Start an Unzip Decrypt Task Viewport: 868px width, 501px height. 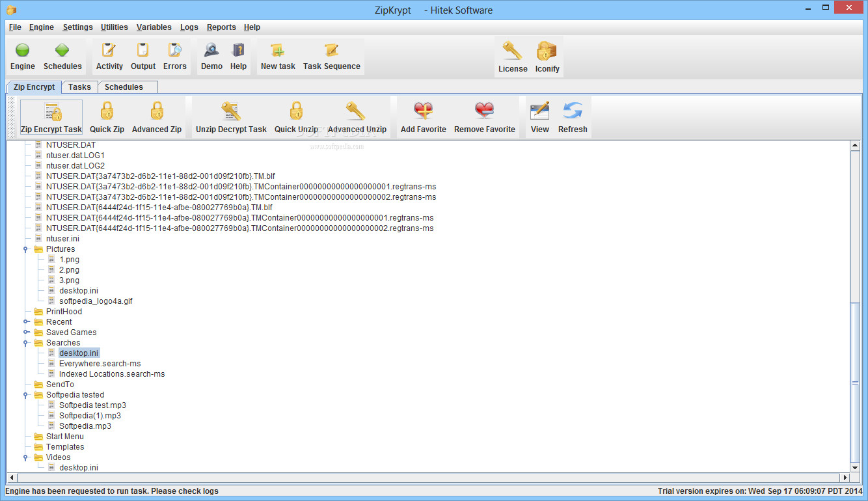(x=231, y=118)
